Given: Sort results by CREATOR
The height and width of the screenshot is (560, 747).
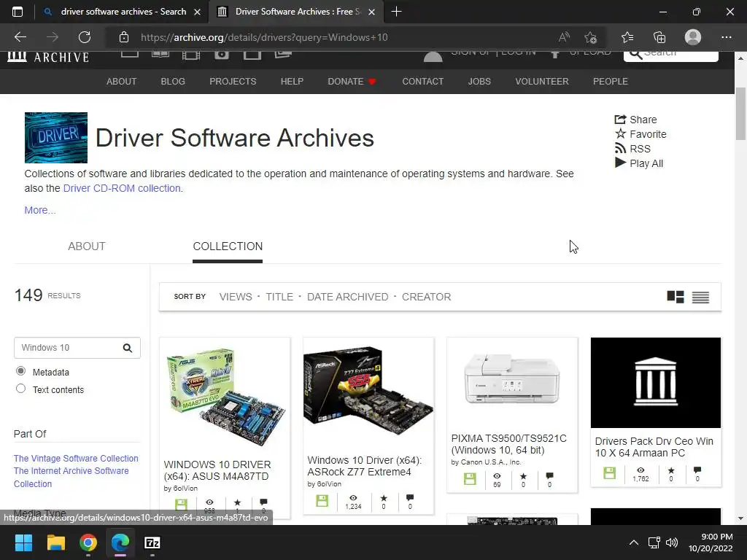Looking at the screenshot, I should point(426,297).
